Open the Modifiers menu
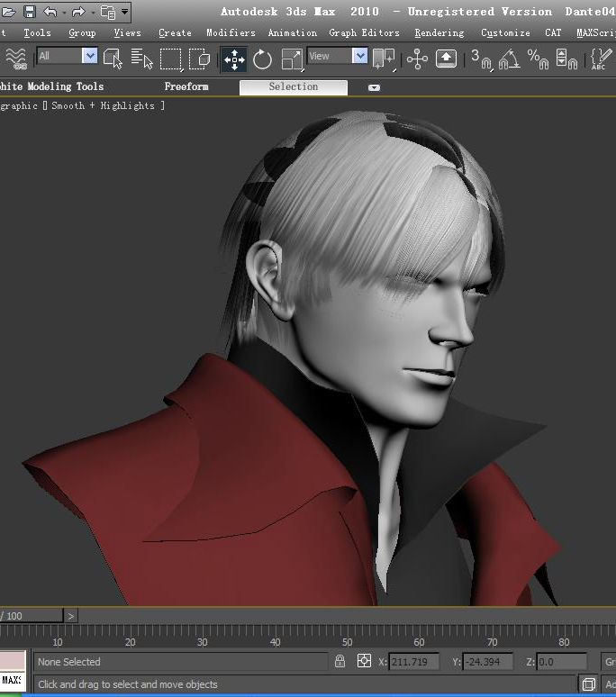 231,33
